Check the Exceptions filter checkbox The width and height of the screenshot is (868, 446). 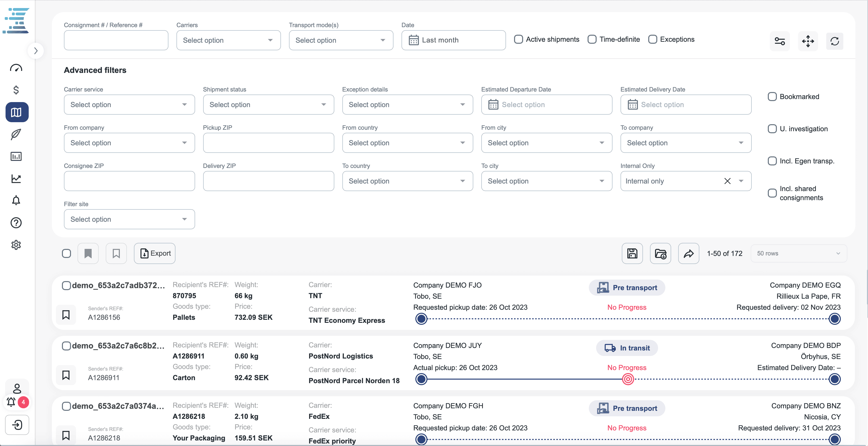[653, 39]
